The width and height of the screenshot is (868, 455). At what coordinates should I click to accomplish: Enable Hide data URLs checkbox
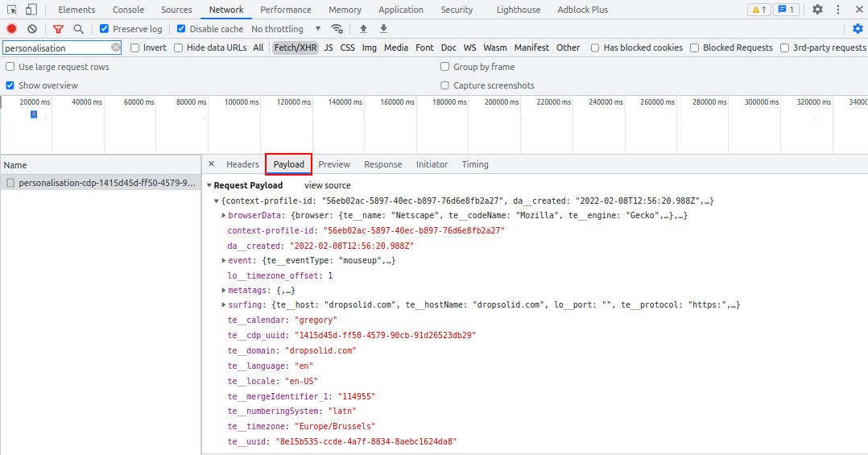178,48
